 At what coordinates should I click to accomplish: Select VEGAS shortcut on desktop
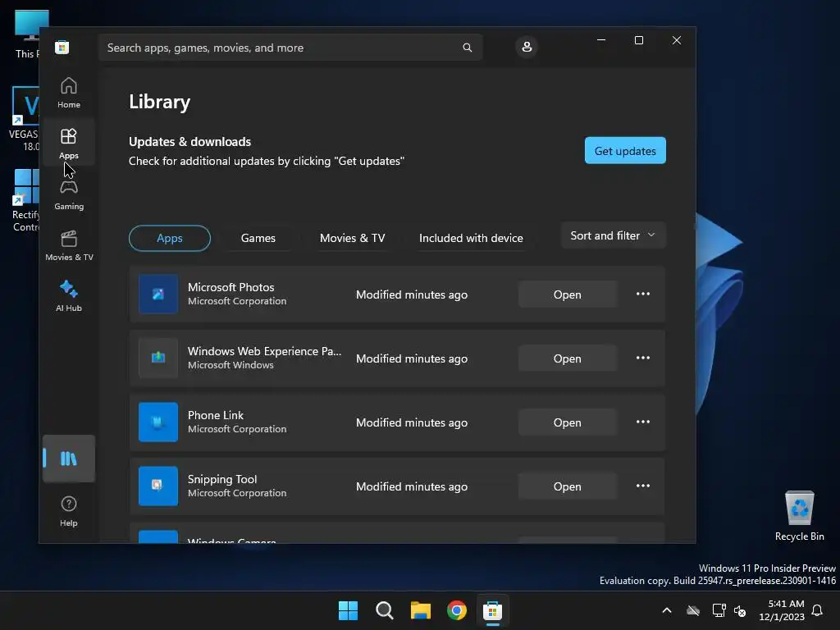(x=24, y=119)
